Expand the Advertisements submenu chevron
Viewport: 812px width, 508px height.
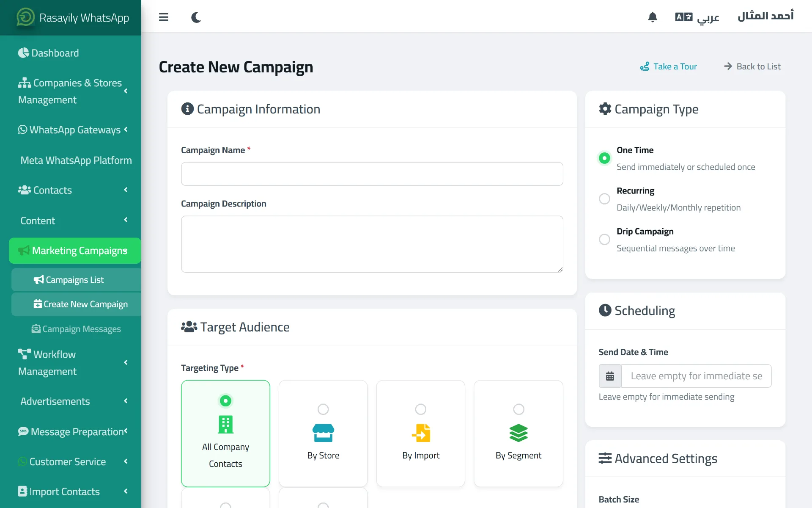pos(126,401)
